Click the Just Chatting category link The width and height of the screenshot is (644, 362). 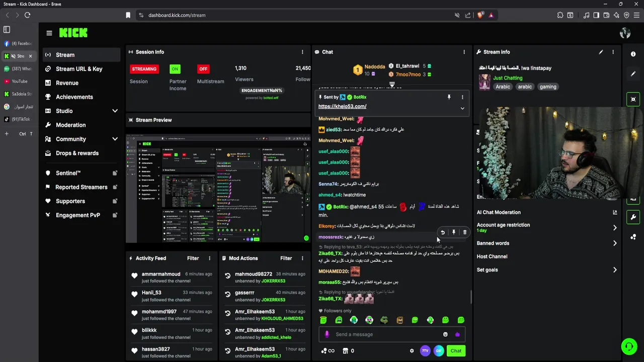click(508, 78)
